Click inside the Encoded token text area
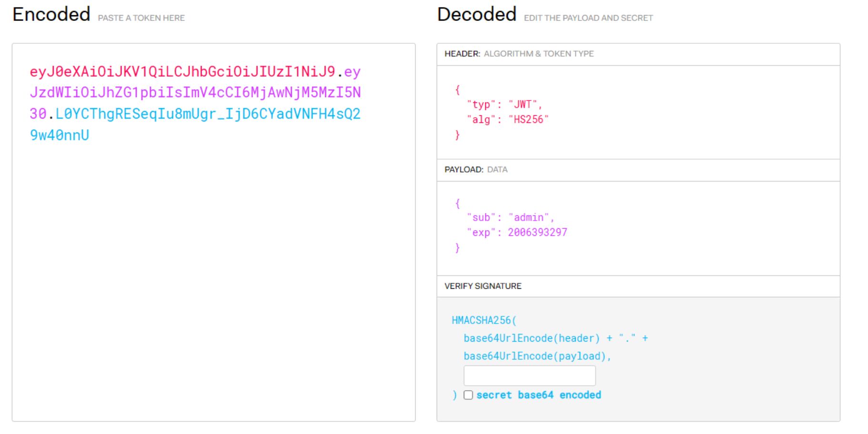Viewport: 868px width, 434px height. 214,232
